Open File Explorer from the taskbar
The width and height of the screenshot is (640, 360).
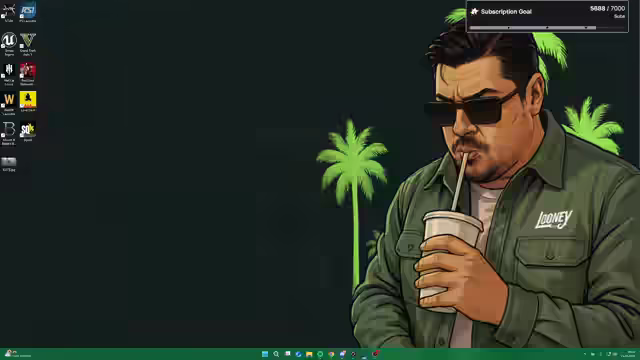click(x=309, y=354)
